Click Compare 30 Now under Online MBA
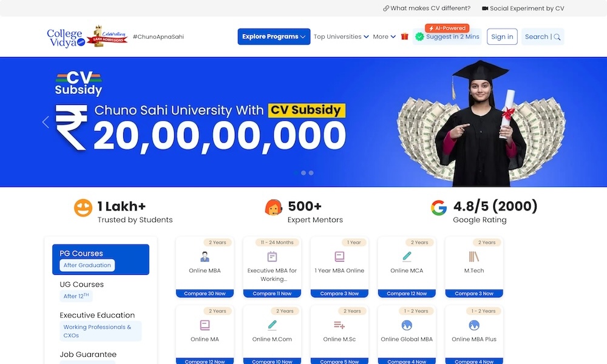607x364 pixels. pyautogui.click(x=205, y=294)
